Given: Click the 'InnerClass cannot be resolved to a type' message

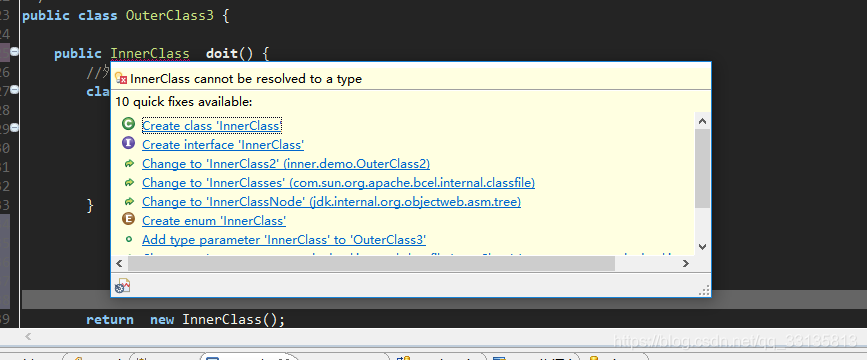Looking at the screenshot, I should point(246,79).
